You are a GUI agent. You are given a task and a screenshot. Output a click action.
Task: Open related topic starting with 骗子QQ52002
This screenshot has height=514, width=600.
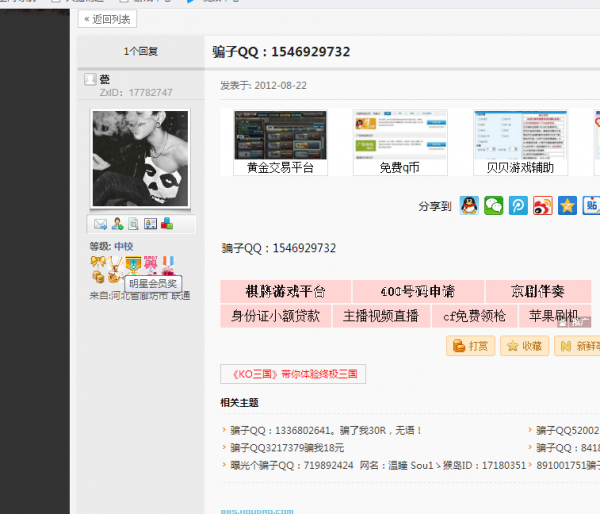coord(568,431)
